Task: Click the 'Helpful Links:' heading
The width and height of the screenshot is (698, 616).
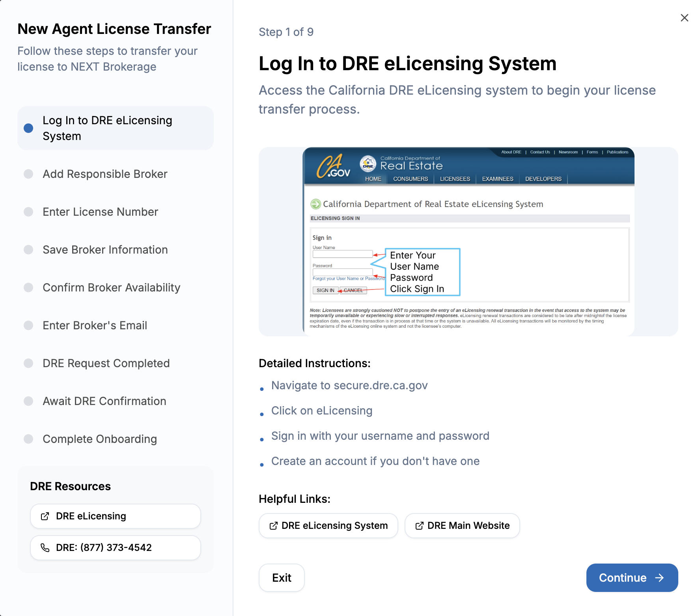Action: click(295, 499)
